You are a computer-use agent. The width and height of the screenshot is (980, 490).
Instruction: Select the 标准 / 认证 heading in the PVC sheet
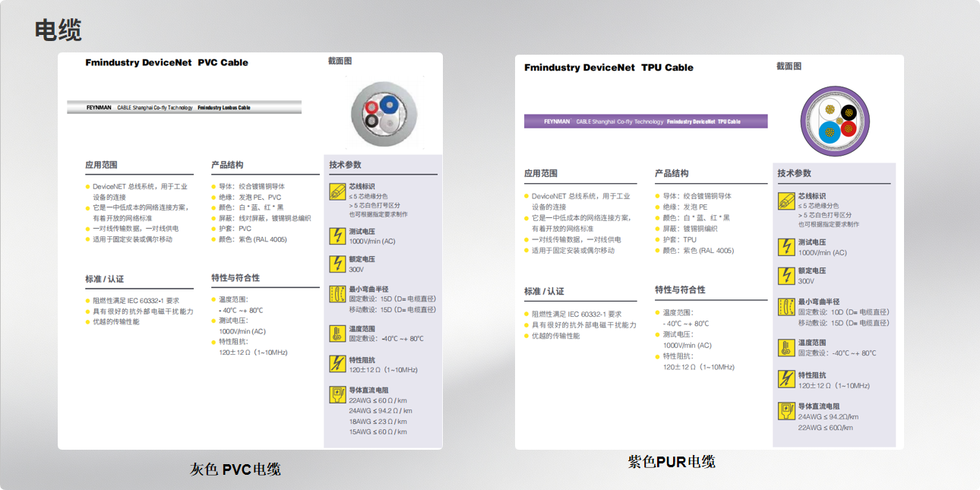click(x=104, y=280)
